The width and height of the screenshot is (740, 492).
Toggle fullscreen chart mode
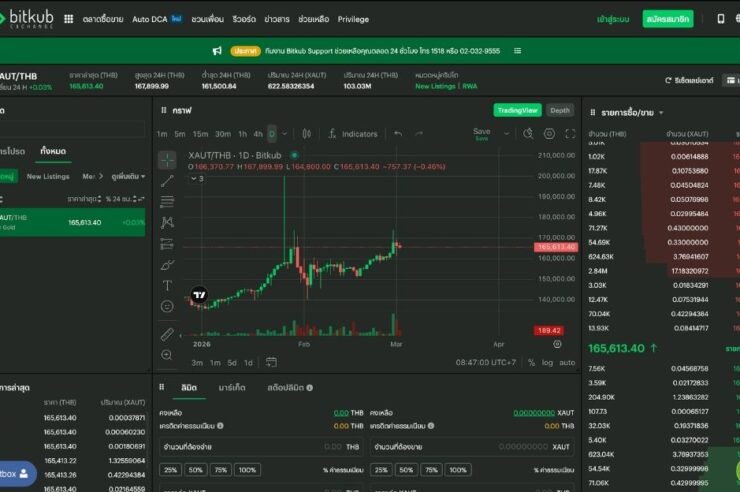[570, 134]
